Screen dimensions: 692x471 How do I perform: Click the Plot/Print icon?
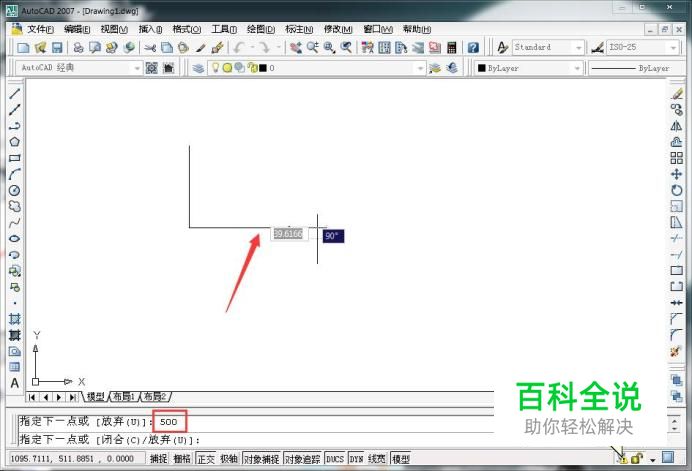coord(79,47)
